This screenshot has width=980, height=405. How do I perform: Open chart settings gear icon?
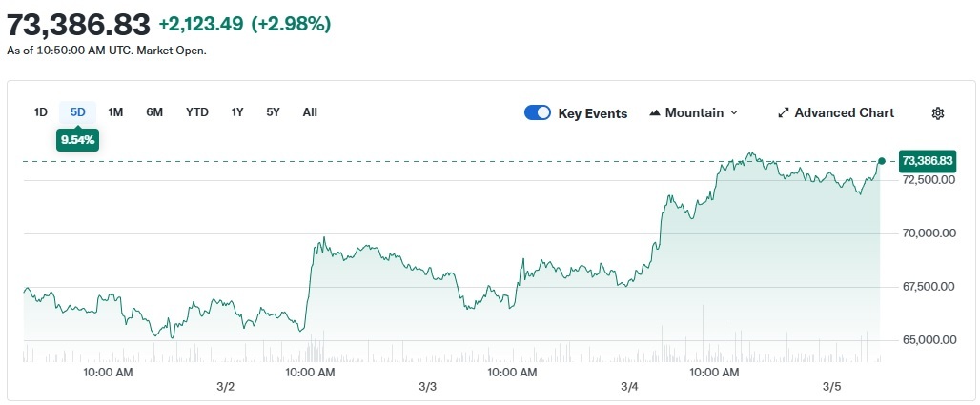click(937, 113)
